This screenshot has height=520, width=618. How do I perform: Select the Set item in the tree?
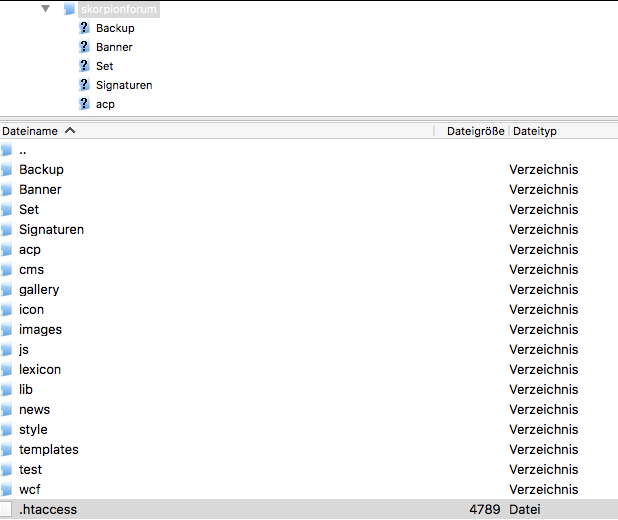pos(105,66)
